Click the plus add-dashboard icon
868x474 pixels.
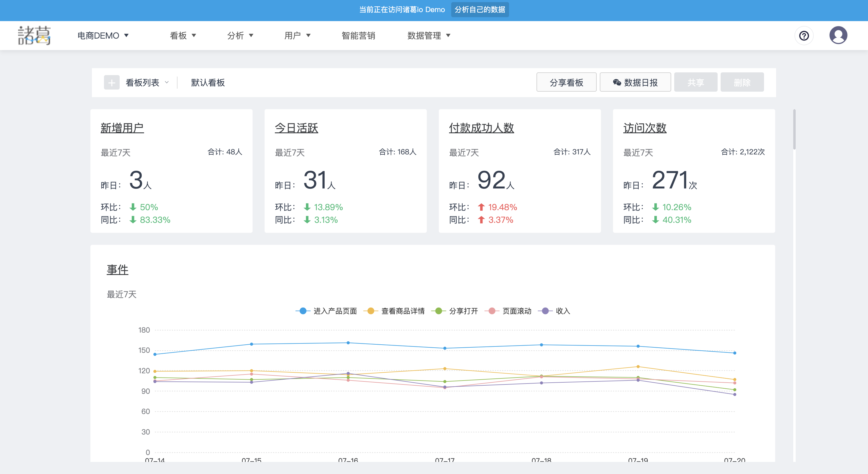click(112, 83)
